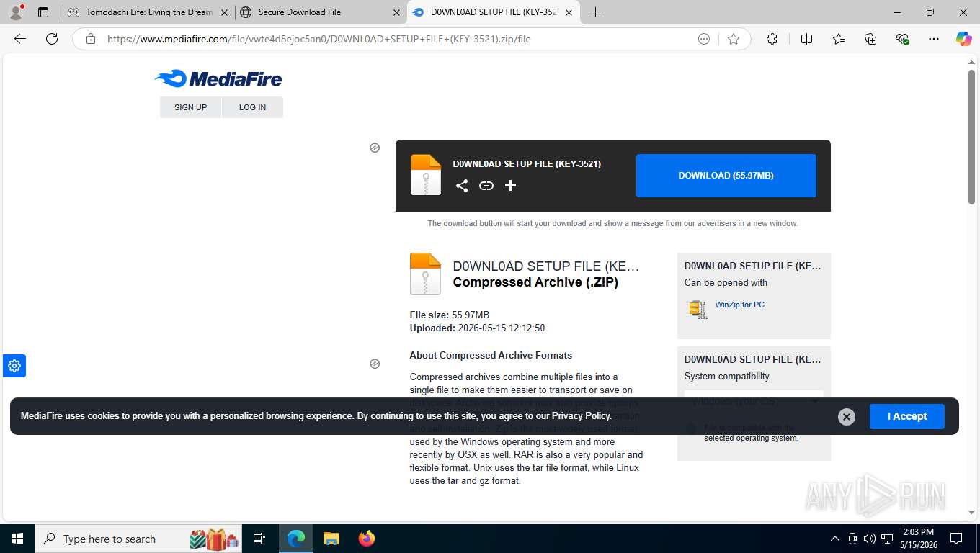Open the Privacy Policy link
The width and height of the screenshot is (980, 553).
point(582,416)
